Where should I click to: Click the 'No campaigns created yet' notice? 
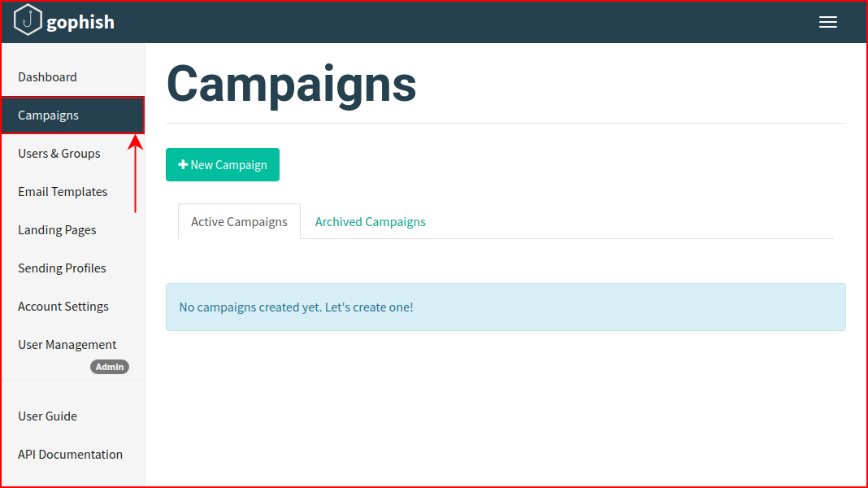(506, 307)
